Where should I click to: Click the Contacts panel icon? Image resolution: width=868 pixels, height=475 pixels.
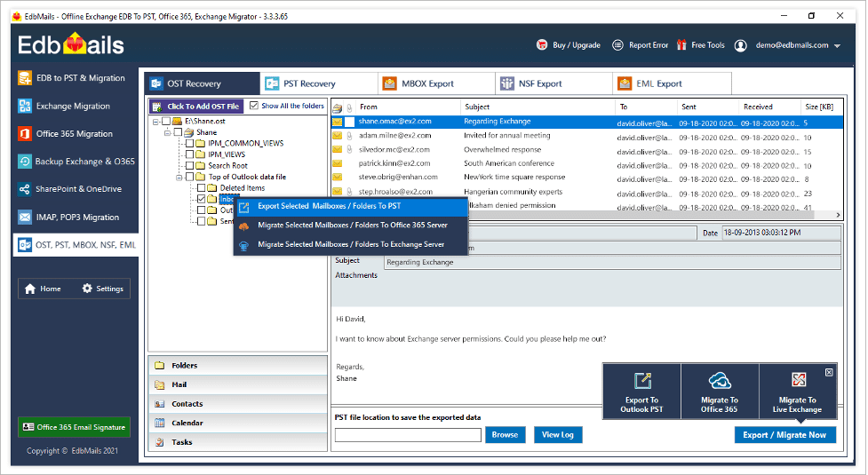pyautogui.click(x=160, y=404)
